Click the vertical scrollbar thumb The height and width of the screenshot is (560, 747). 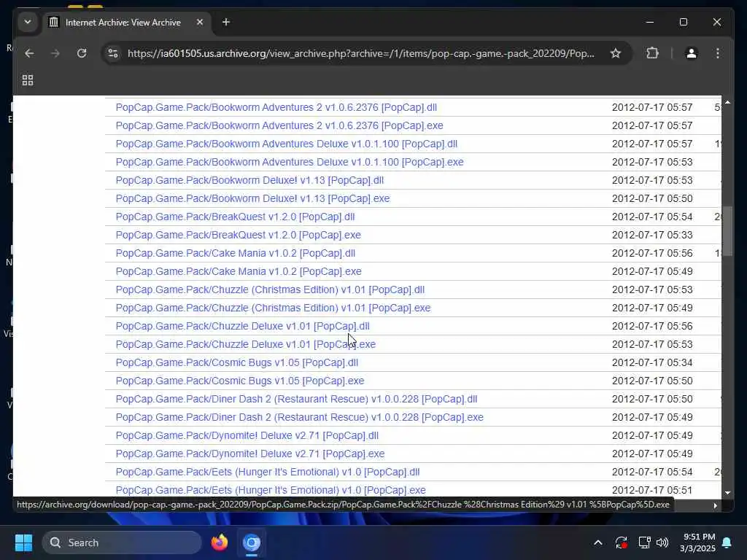727,231
